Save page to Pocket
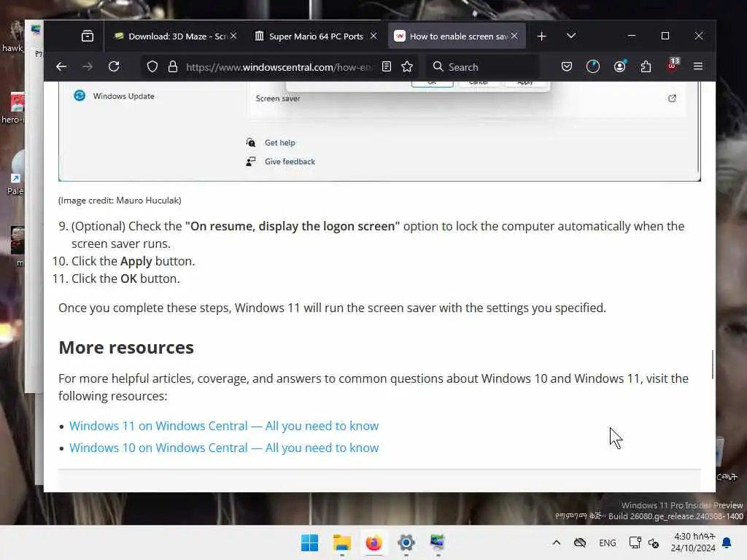The width and height of the screenshot is (747, 560). pyautogui.click(x=566, y=66)
